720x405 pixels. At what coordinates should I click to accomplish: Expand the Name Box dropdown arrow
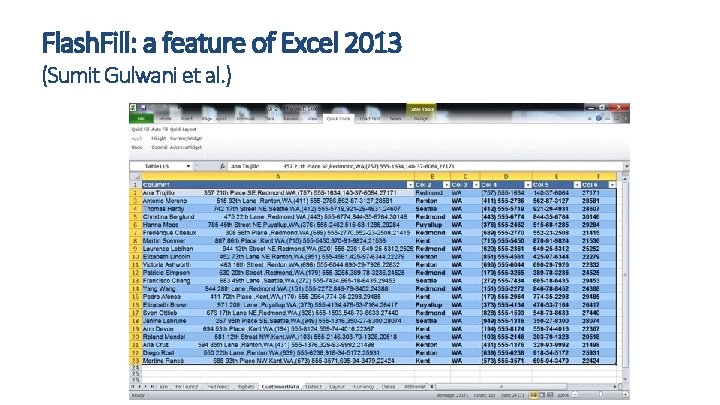pos(188,166)
